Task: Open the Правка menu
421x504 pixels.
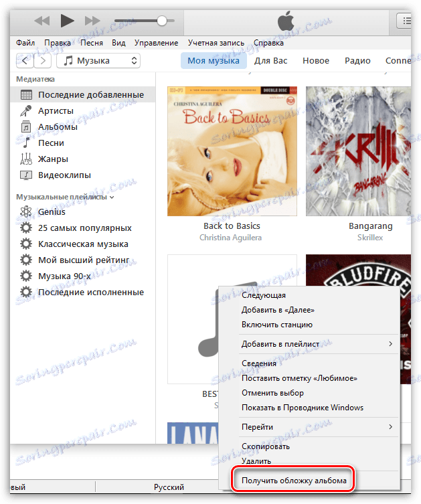Action: click(x=58, y=43)
